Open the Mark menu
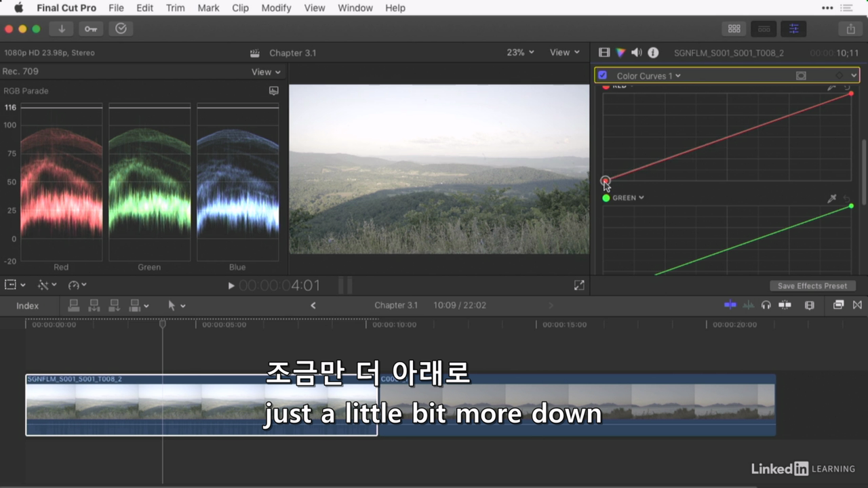Screen dimensions: 868x488 point(208,8)
